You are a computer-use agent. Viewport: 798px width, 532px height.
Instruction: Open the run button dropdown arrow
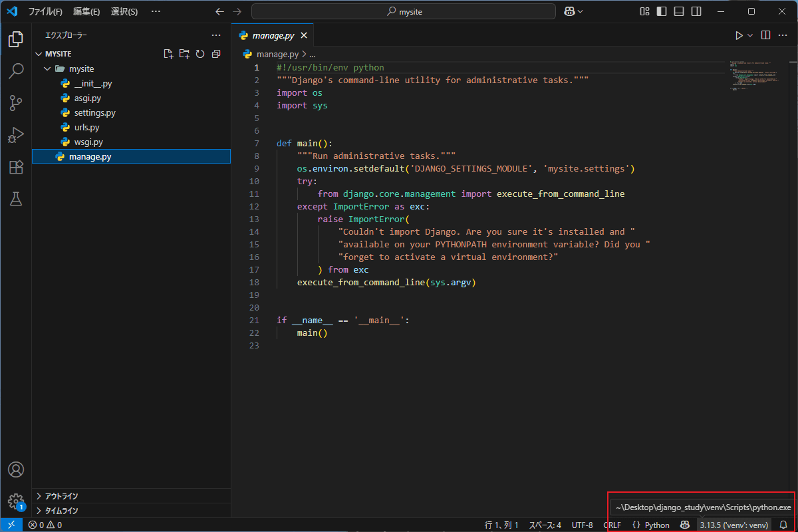(750, 35)
